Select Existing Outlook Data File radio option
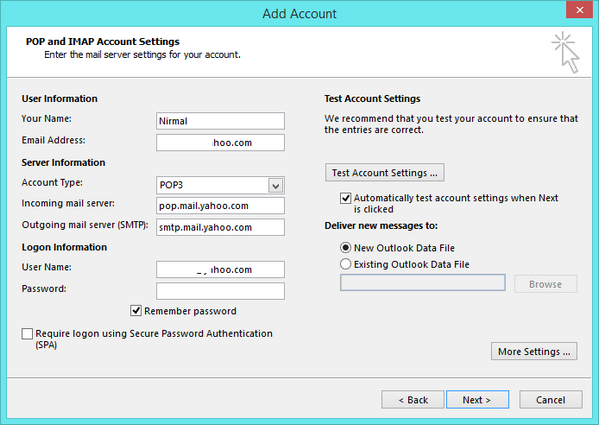The image size is (599, 425). click(x=345, y=264)
